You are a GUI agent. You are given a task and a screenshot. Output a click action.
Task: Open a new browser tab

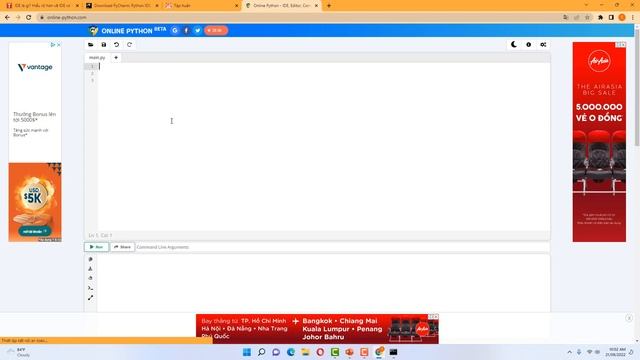[x=329, y=6]
